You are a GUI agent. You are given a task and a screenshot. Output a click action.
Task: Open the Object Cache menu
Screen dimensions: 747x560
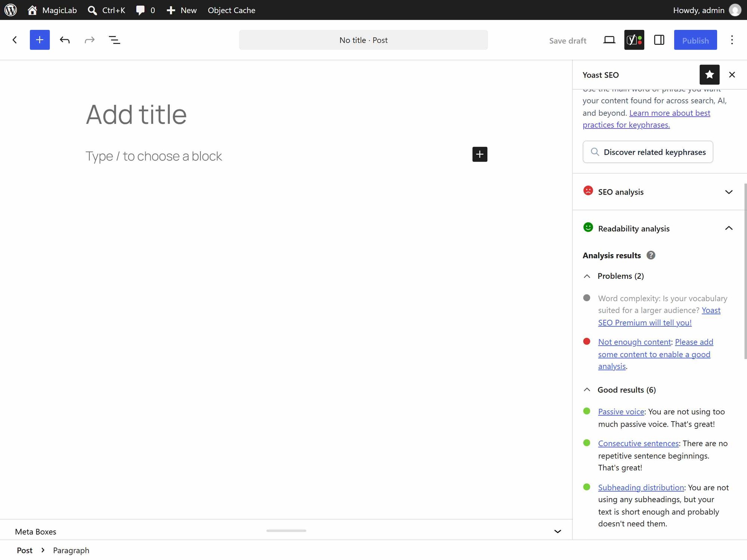click(232, 10)
